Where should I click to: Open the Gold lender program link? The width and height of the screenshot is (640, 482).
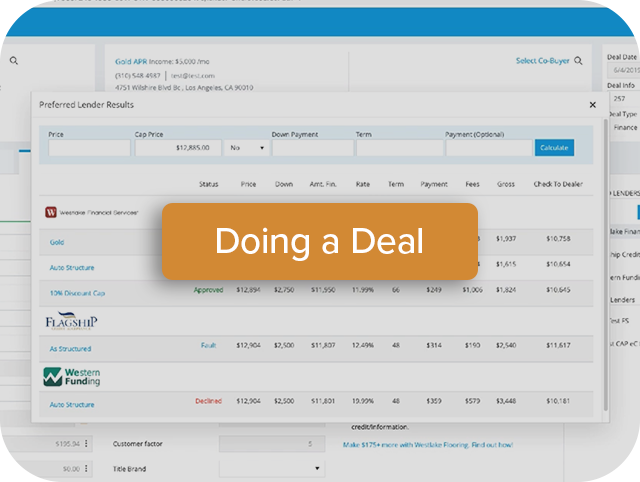tap(58, 242)
